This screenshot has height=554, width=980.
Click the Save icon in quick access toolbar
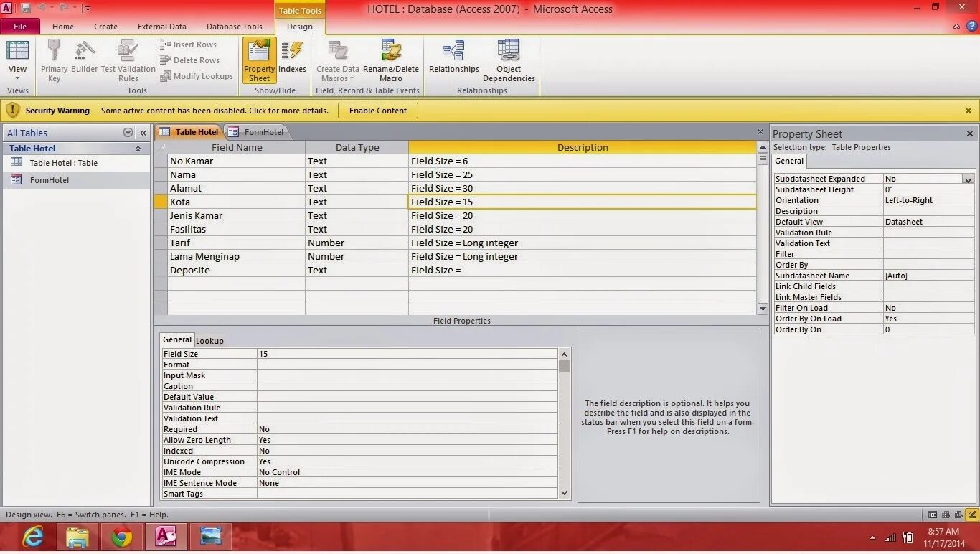26,8
